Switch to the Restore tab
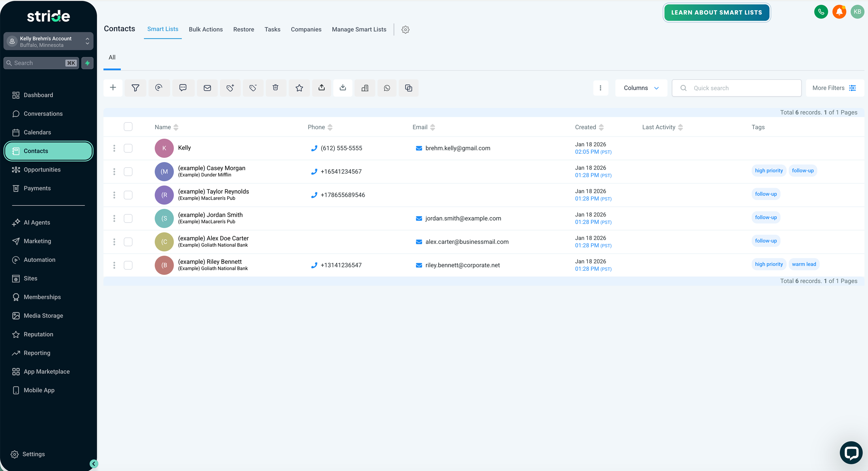The height and width of the screenshot is (471, 868). (x=244, y=29)
